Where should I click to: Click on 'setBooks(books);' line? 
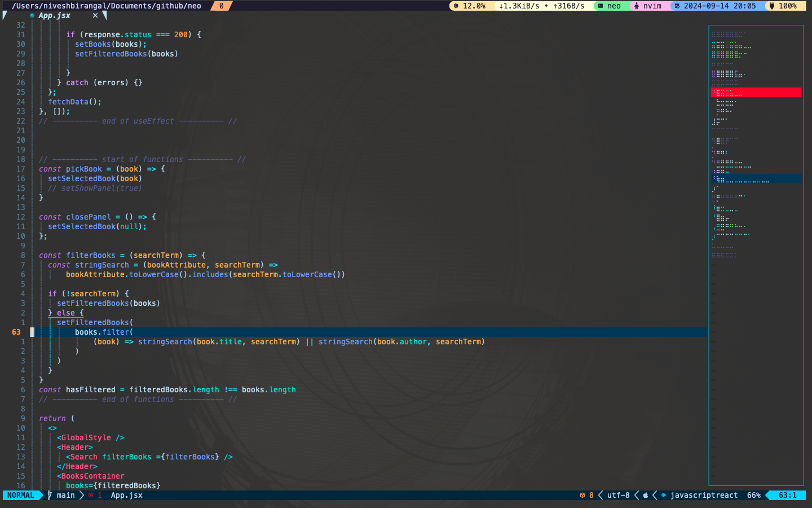coord(111,45)
